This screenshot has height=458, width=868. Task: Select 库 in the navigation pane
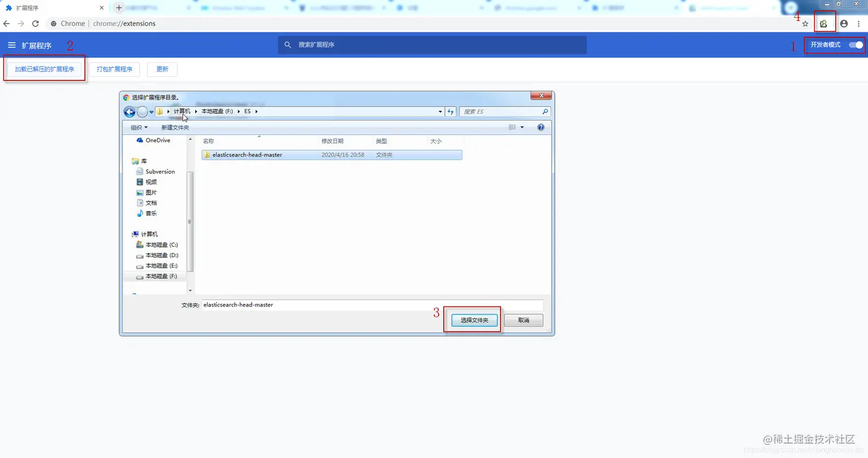tap(139, 161)
